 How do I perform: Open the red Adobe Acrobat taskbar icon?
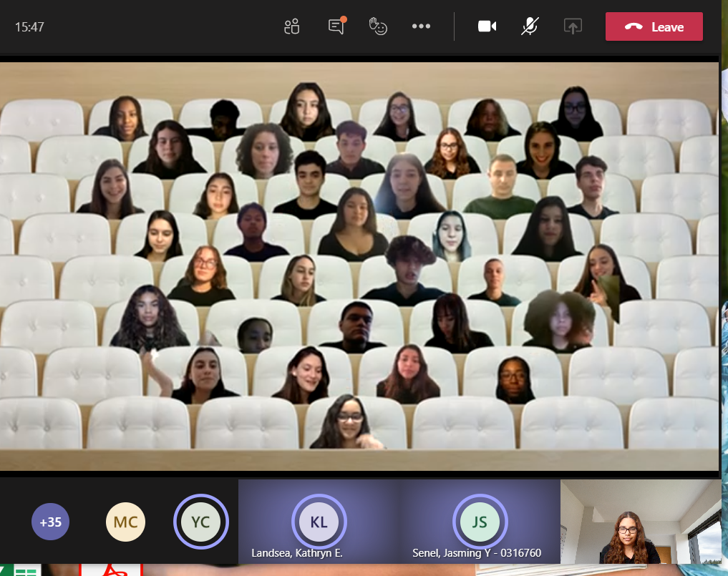tap(112, 570)
